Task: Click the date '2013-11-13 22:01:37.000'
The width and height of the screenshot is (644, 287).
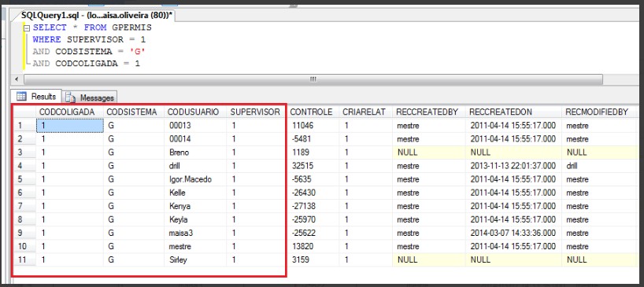Action: [x=513, y=166]
